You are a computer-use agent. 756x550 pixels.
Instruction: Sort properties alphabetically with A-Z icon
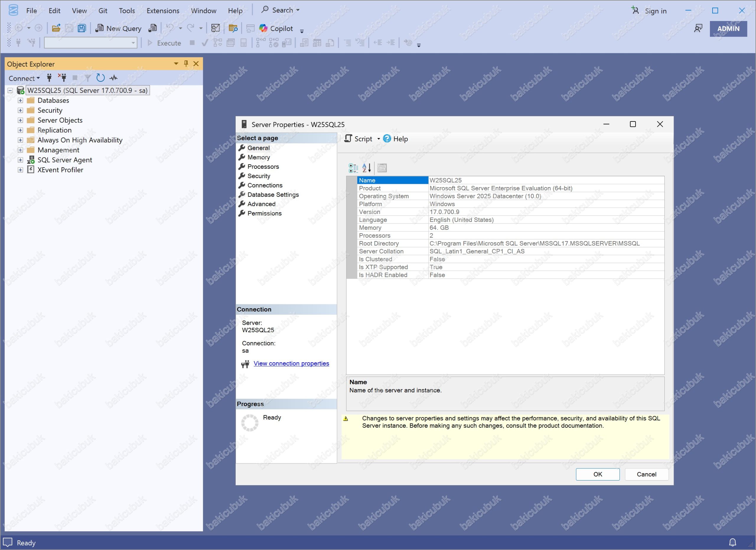[x=366, y=168]
